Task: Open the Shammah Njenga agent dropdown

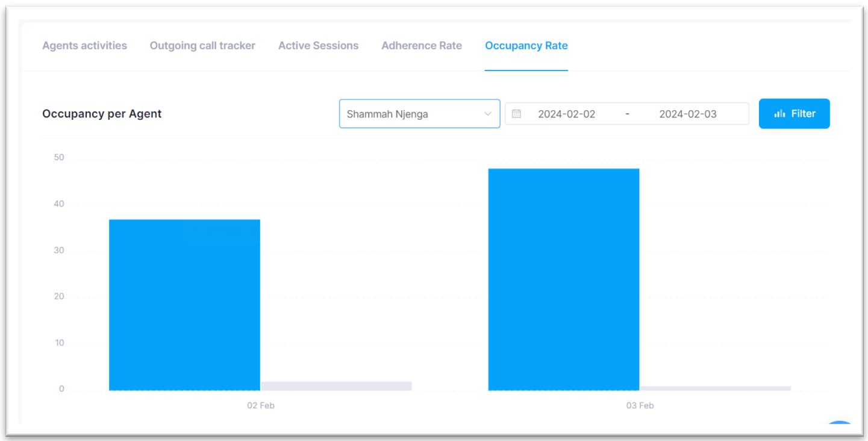Action: 419,114
